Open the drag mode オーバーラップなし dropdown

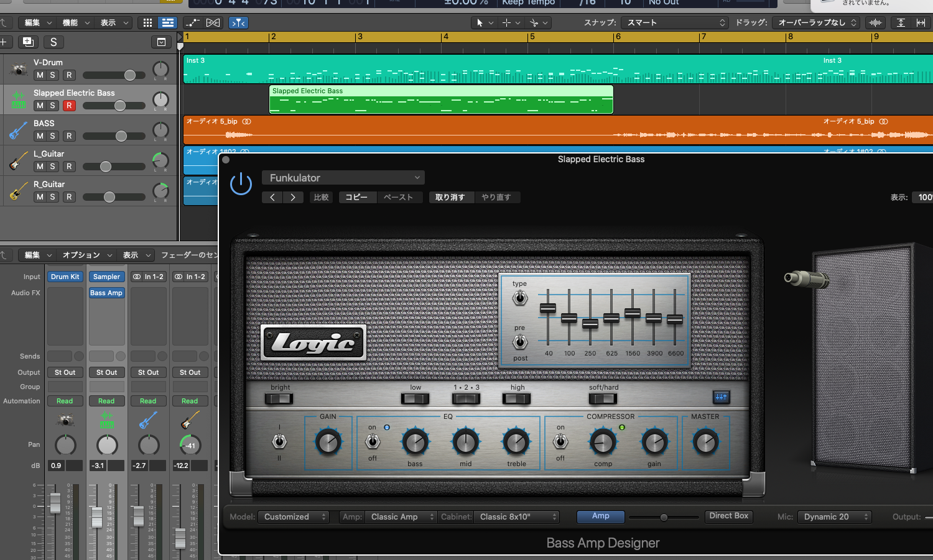[816, 22]
